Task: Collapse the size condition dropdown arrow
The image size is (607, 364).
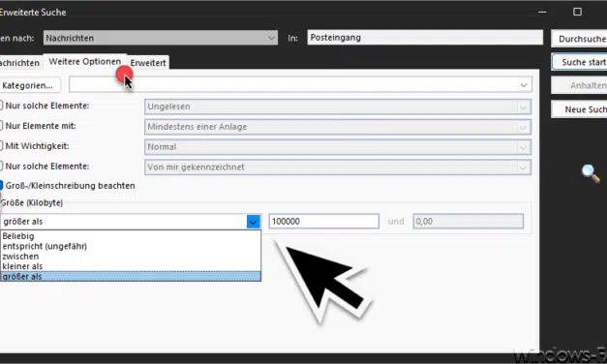Action: coord(254,222)
